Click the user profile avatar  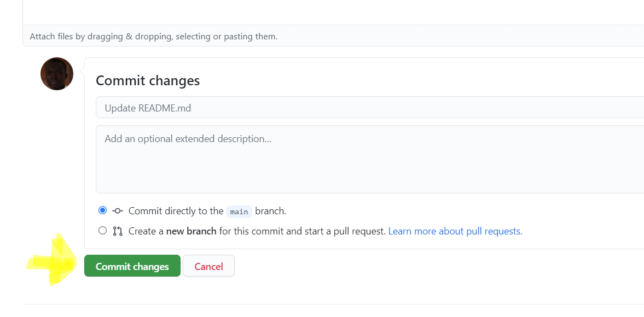tap(57, 74)
